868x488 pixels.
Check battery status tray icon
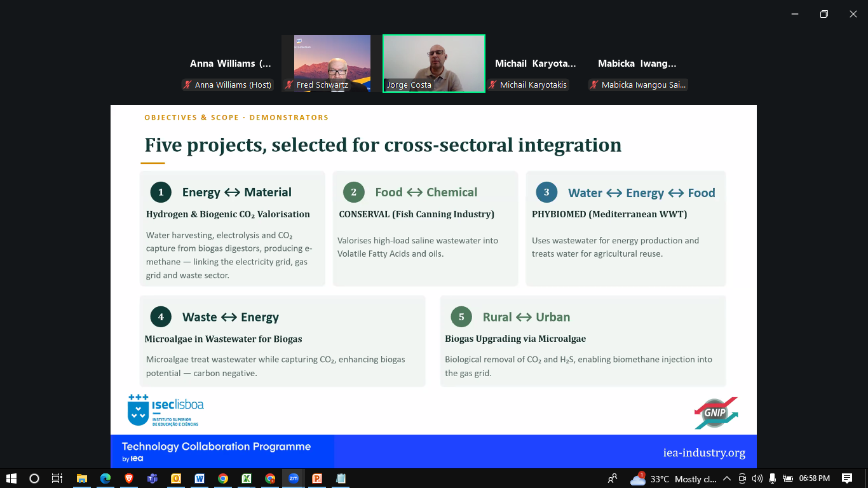tap(788, 478)
